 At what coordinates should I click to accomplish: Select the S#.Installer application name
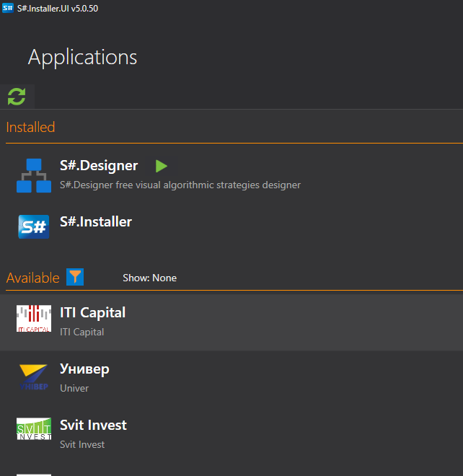point(96,221)
